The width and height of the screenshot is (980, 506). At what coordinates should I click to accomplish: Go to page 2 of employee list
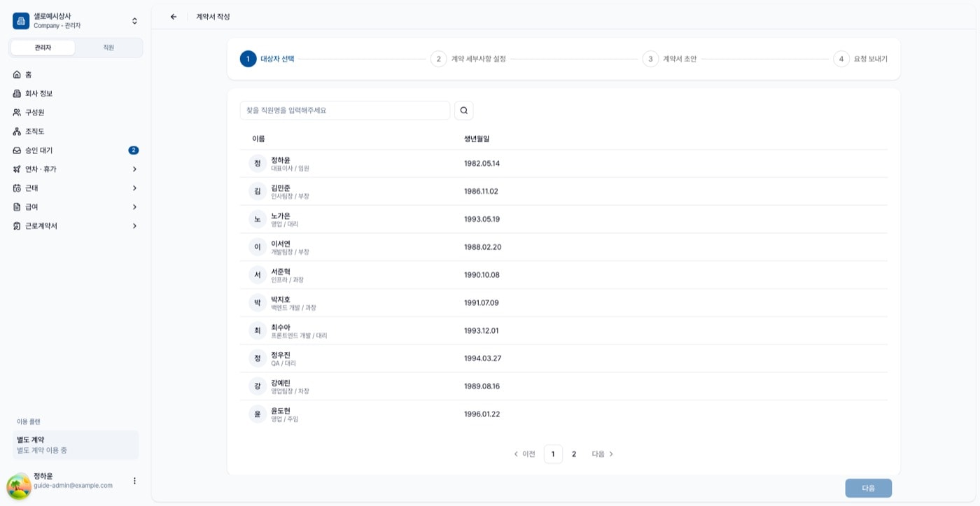point(574,454)
